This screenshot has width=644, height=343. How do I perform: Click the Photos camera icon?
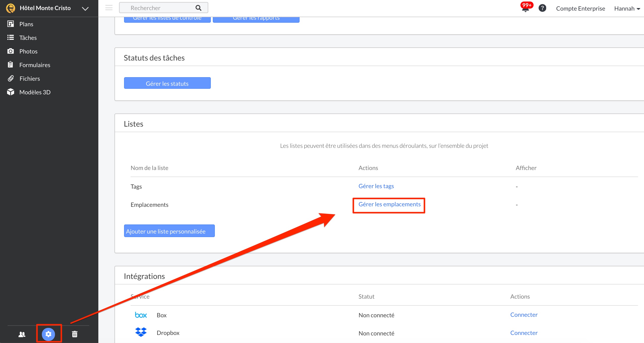tap(10, 51)
